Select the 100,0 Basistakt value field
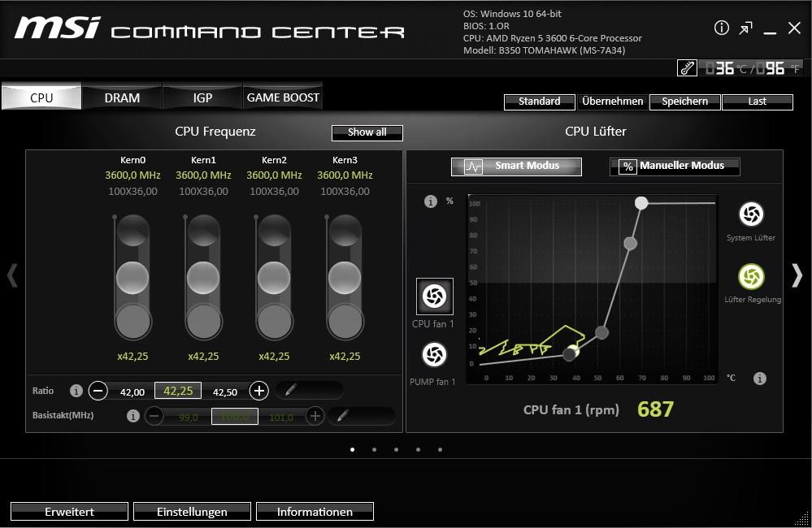Screen dimensions: 812x528 point(235,416)
